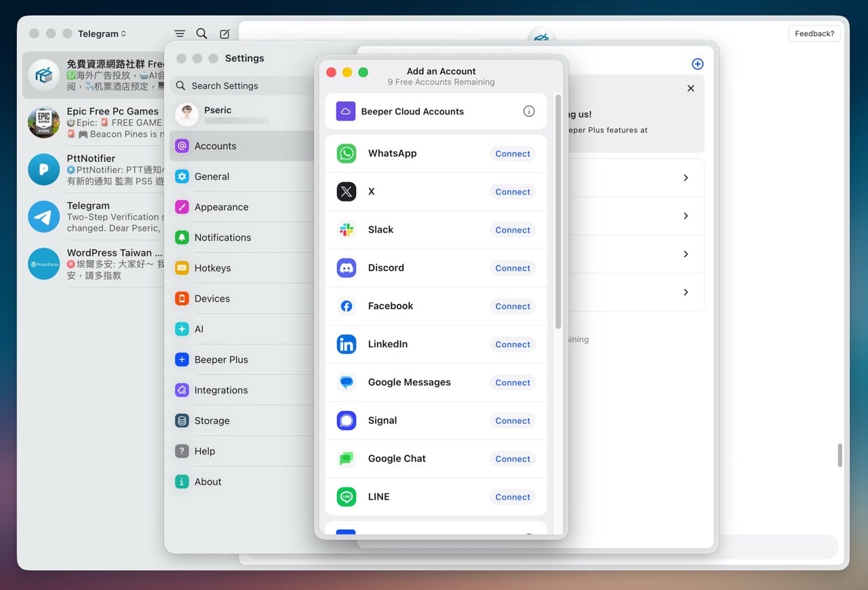Image resolution: width=868 pixels, height=590 pixels.
Task: Open the Telegram account switcher dropdown
Action: coord(102,33)
